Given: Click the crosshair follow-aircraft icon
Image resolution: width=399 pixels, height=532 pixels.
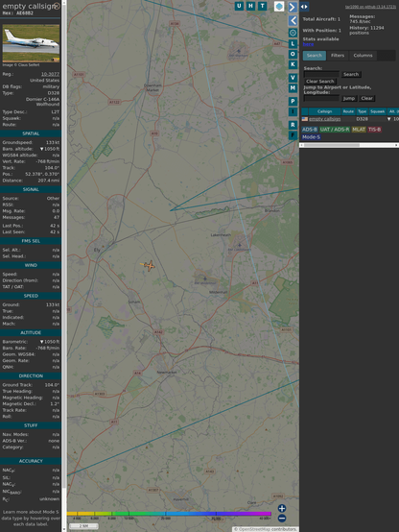Looking at the screenshot, I should coord(293,33).
